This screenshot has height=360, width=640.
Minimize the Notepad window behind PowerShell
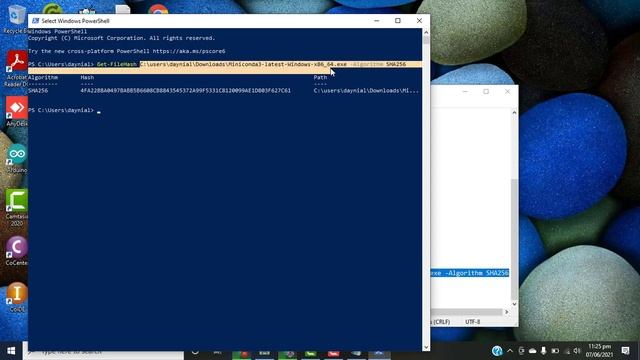(465, 91)
